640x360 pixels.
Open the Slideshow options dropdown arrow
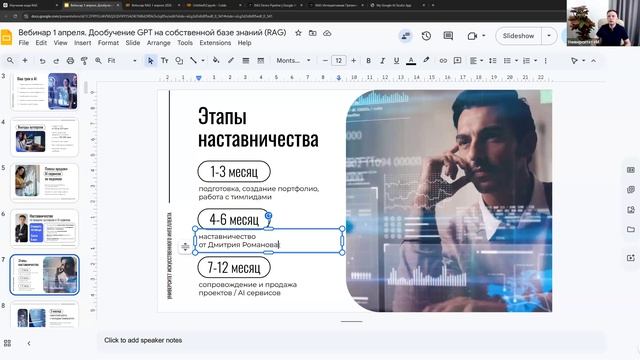(549, 36)
